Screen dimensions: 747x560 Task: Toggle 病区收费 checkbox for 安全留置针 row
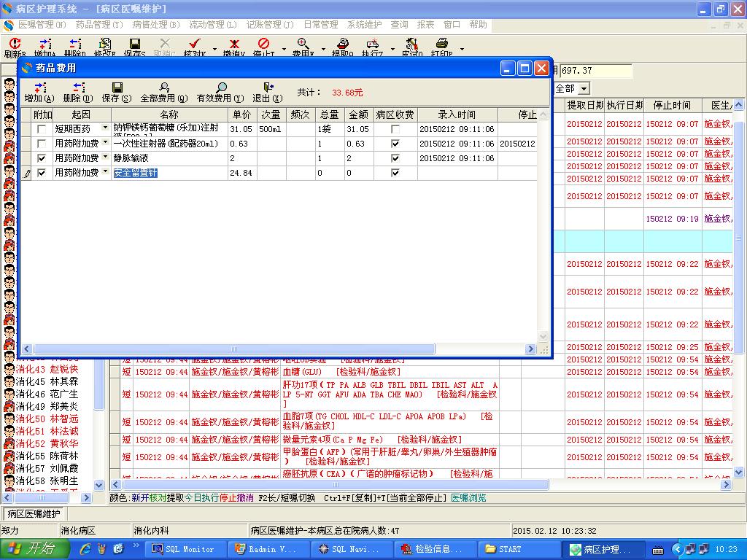(395, 173)
